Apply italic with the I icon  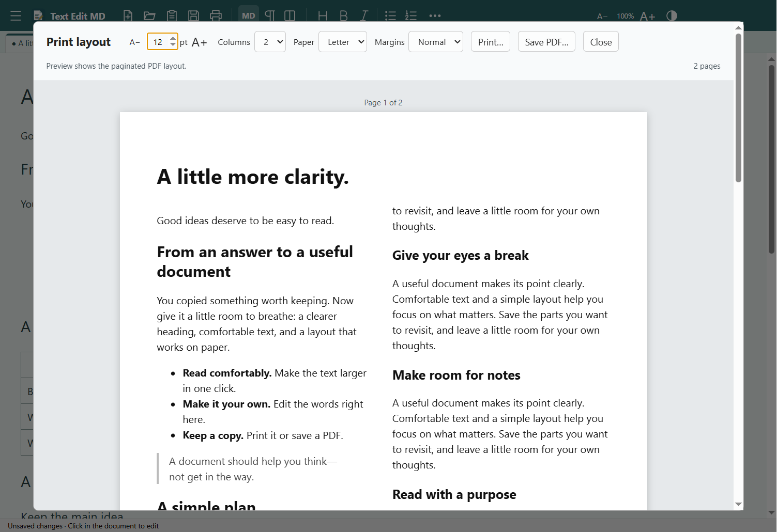364,16
